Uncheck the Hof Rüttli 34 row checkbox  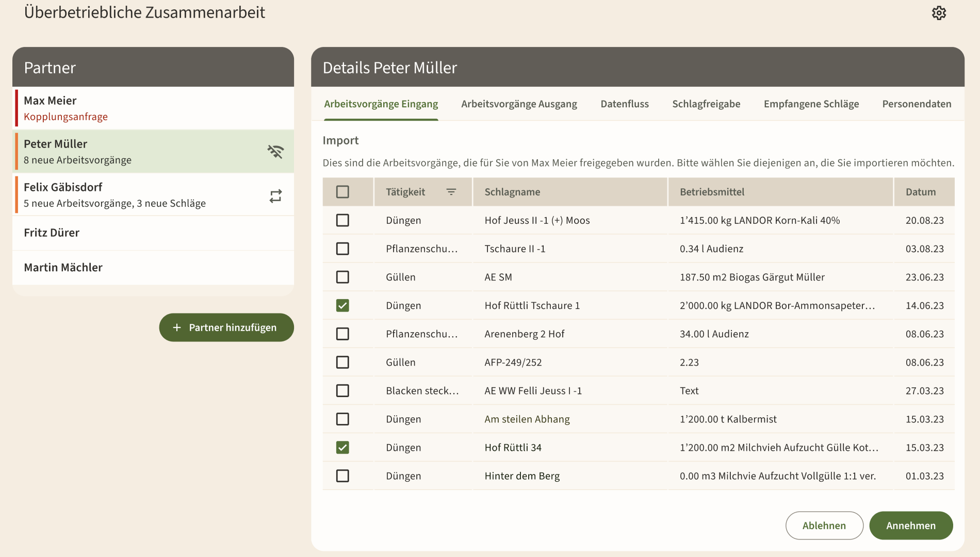pyautogui.click(x=342, y=447)
